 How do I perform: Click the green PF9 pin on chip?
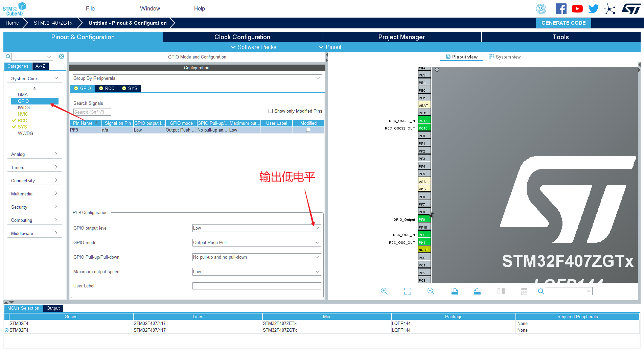coord(424,219)
